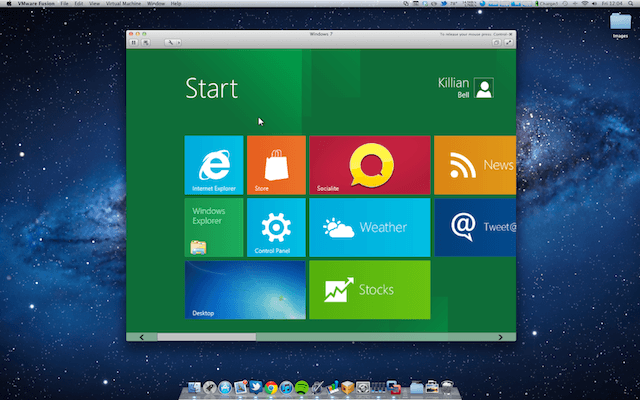This screenshot has height=400, width=640.
Task: Open the Stocks tile
Action: pyautogui.click(x=369, y=290)
